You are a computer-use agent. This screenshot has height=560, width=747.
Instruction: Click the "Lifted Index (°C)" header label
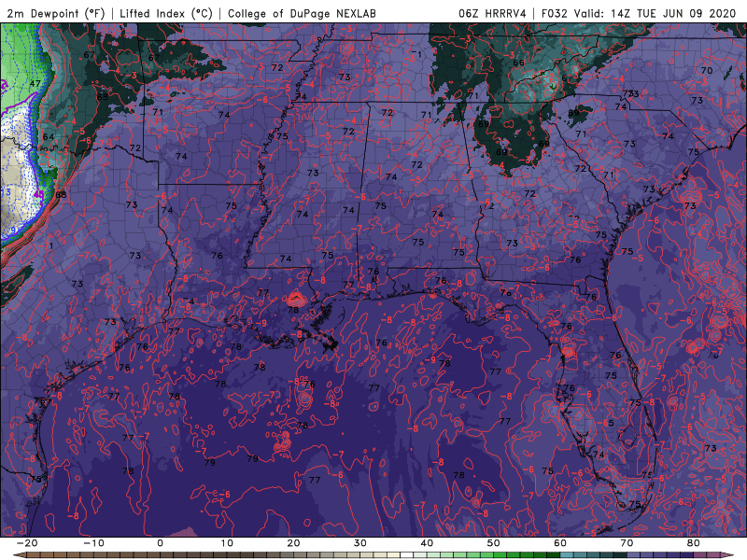166,13
